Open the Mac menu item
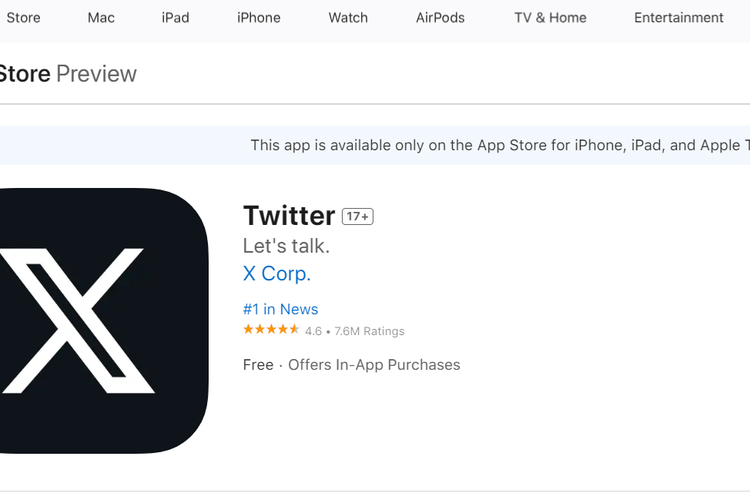 tap(101, 18)
